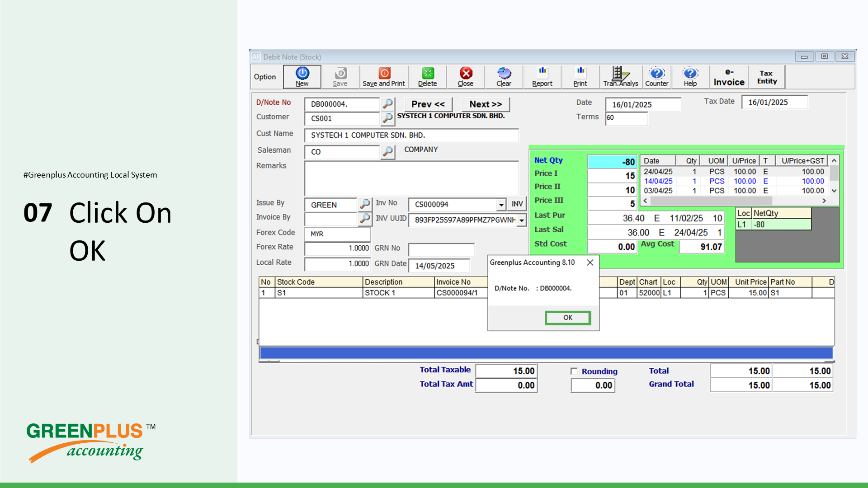Image resolution: width=868 pixels, height=488 pixels.
Task: Click the Net Qty value -80
Action: pyautogui.click(x=612, y=162)
